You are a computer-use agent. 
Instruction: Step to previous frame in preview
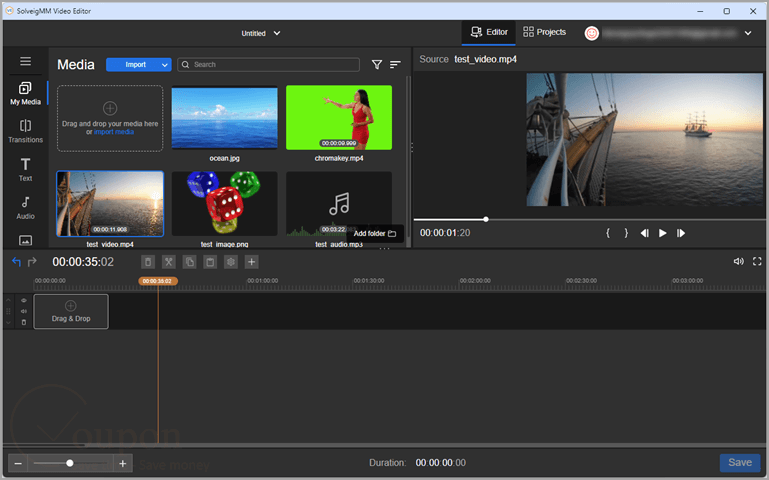click(644, 233)
